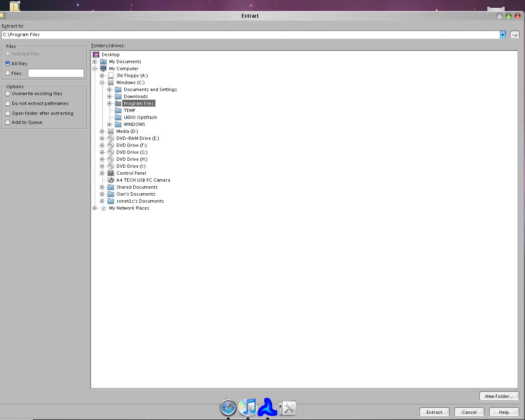525x420 pixels.
Task: Launch iTunes music note dock icon
Action: click(x=247, y=407)
